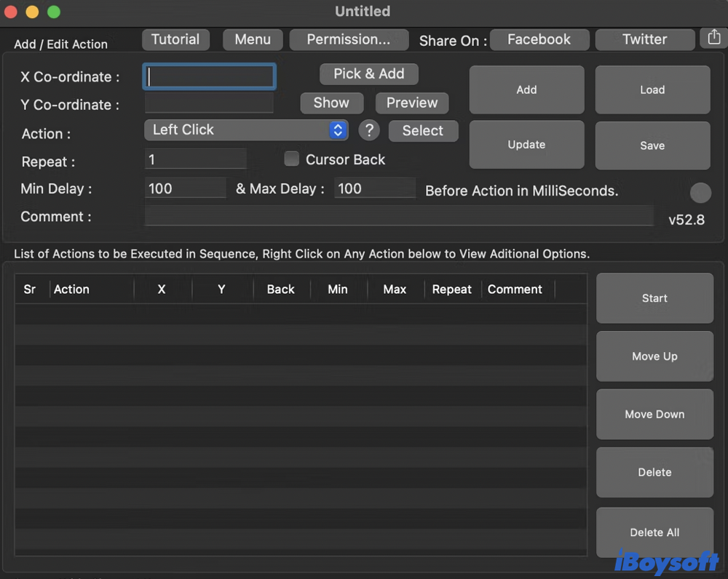Enable the Cursor Back checkbox
Image resolution: width=728 pixels, height=579 pixels.
(x=292, y=159)
